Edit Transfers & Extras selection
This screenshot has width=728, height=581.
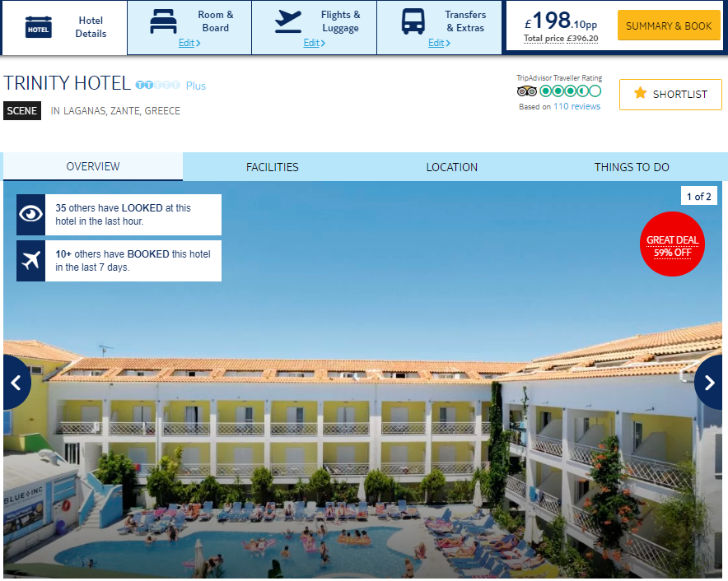coord(439,43)
